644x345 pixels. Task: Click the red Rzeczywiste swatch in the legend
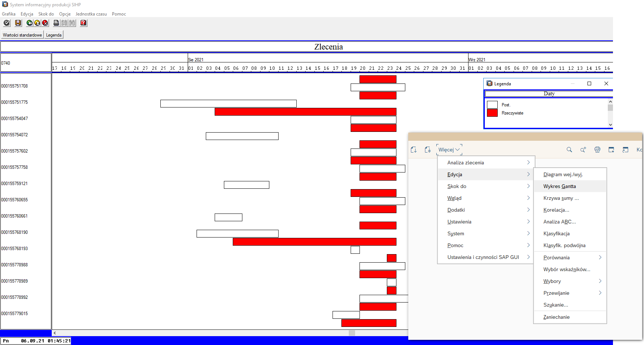tap(492, 113)
